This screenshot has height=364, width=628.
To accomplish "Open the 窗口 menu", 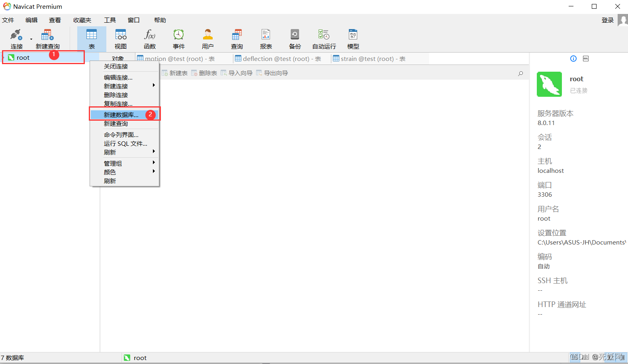I will pos(134,20).
